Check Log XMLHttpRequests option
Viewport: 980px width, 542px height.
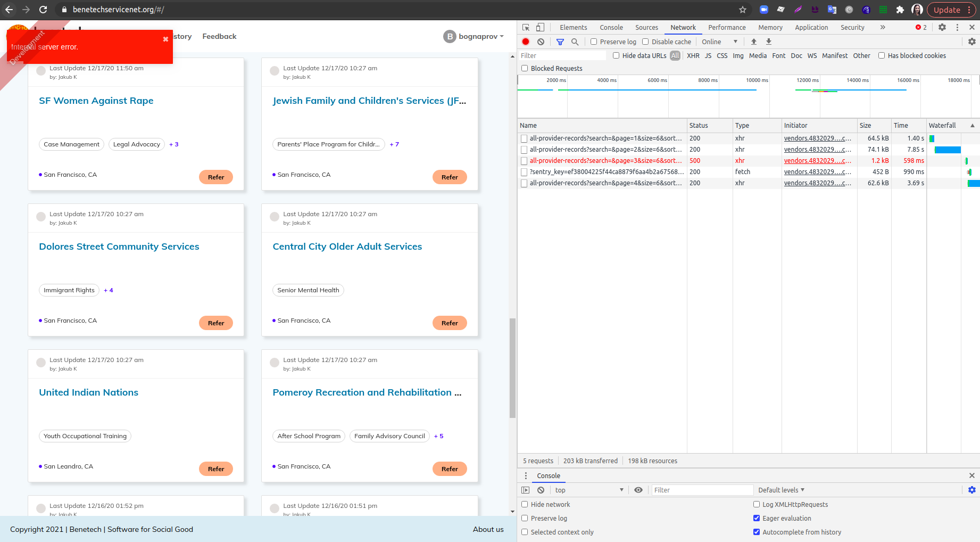click(757, 504)
